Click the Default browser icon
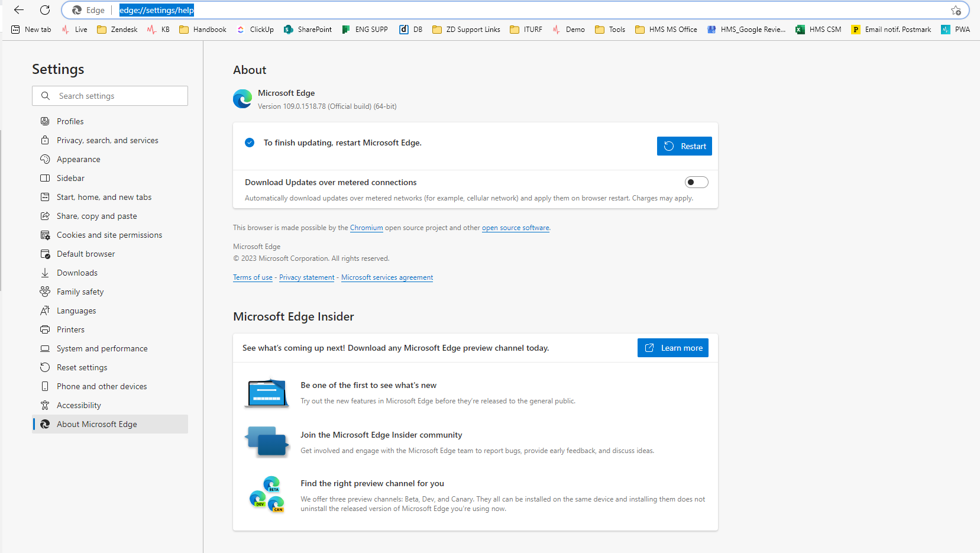 point(45,254)
